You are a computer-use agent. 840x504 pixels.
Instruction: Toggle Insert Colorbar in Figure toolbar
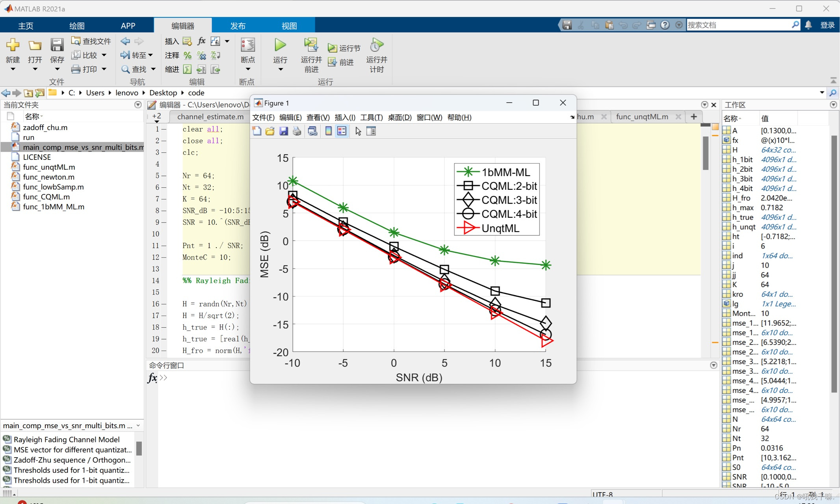point(328,131)
